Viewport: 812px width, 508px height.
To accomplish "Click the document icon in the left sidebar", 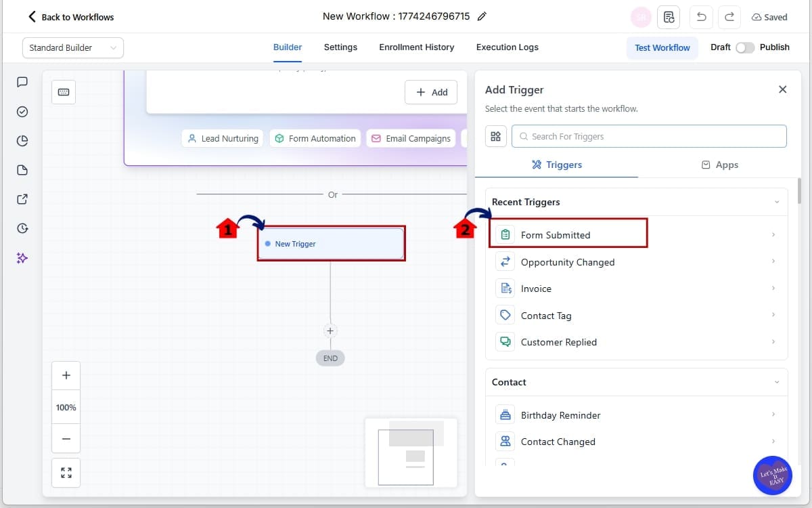I will [x=22, y=170].
